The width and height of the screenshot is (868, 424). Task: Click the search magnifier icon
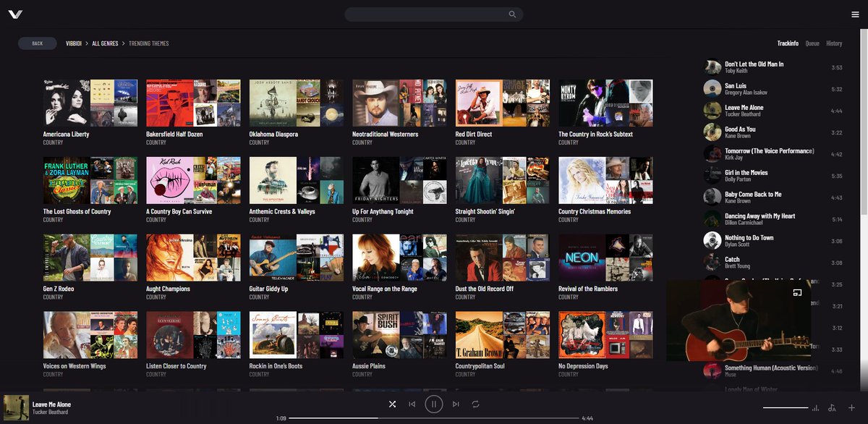tap(513, 14)
